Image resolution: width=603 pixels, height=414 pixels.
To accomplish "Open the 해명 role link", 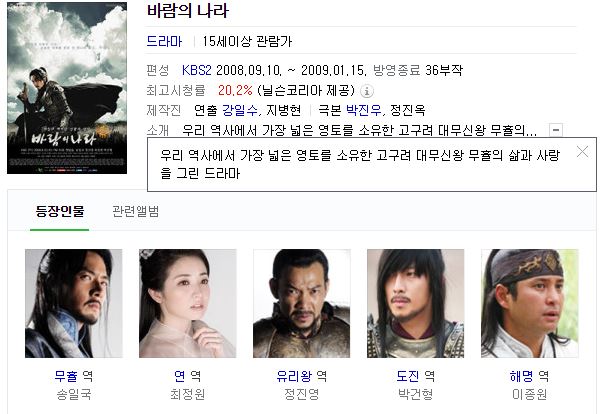I will pyautogui.click(x=521, y=376).
